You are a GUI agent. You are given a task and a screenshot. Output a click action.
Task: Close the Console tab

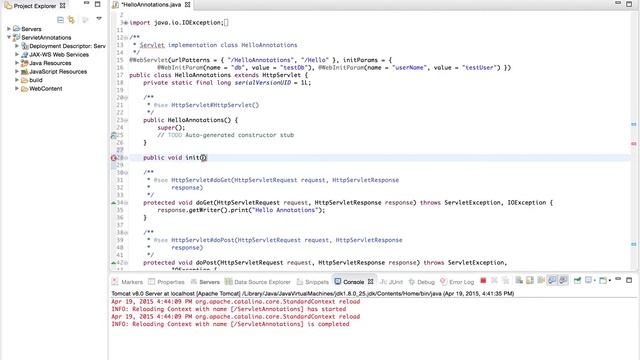(x=371, y=282)
